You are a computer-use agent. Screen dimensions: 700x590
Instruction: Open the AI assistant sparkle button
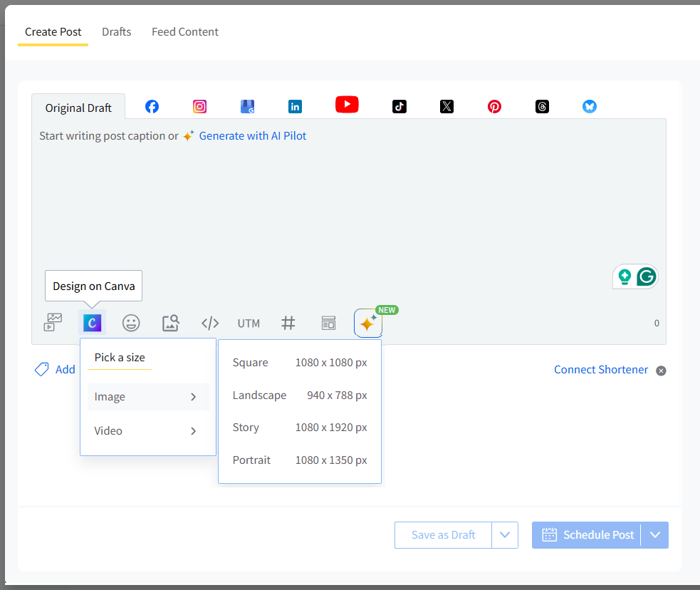point(367,324)
